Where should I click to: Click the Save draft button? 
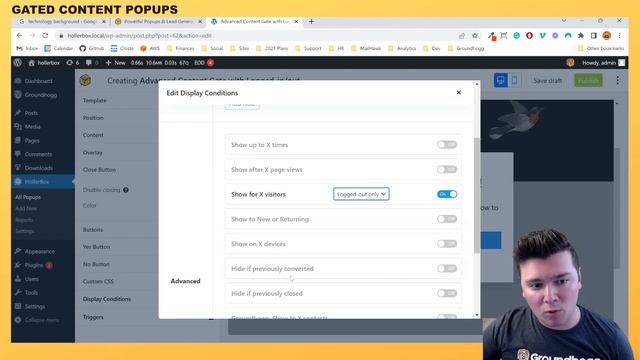click(547, 81)
